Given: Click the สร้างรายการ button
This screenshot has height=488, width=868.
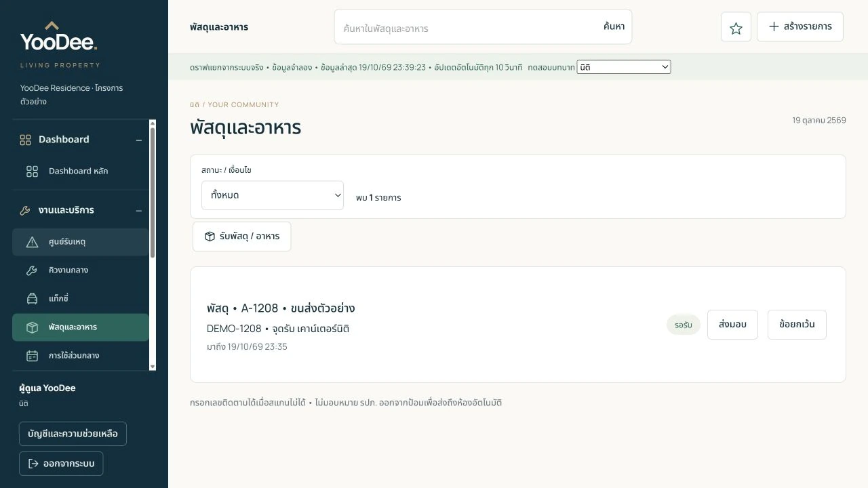Looking at the screenshot, I should tap(800, 26).
